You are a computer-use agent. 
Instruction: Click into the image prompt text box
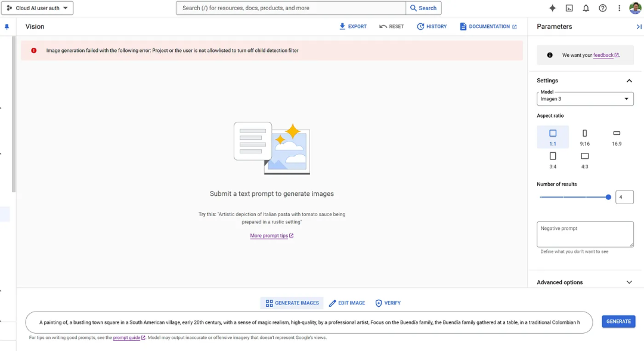tap(309, 322)
